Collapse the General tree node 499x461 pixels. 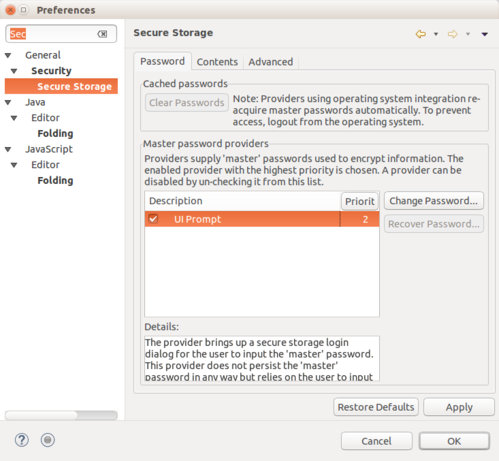(8, 55)
